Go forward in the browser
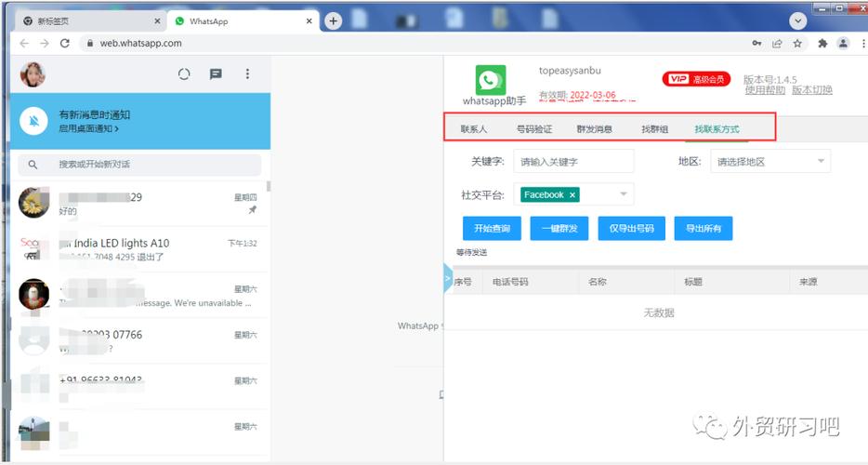868x465 pixels. click(x=45, y=43)
